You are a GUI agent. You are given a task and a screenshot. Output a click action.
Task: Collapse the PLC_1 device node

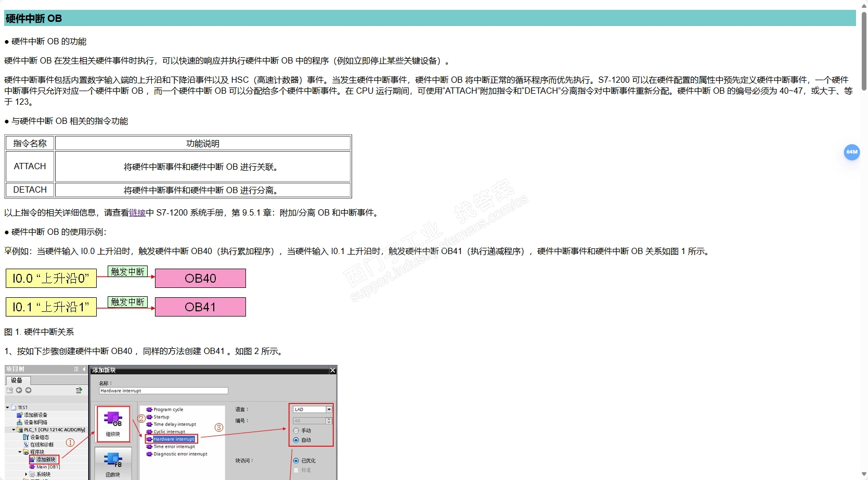pyautogui.click(x=14, y=430)
